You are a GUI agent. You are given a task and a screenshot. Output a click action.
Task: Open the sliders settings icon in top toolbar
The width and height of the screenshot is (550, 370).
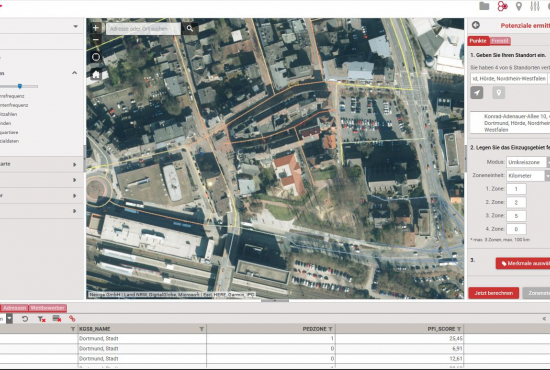point(535,6)
